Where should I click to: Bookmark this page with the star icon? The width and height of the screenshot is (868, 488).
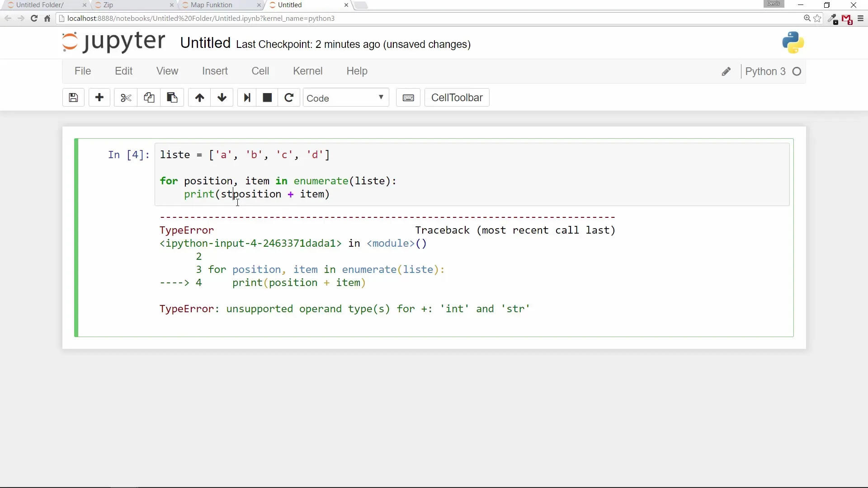click(x=817, y=19)
